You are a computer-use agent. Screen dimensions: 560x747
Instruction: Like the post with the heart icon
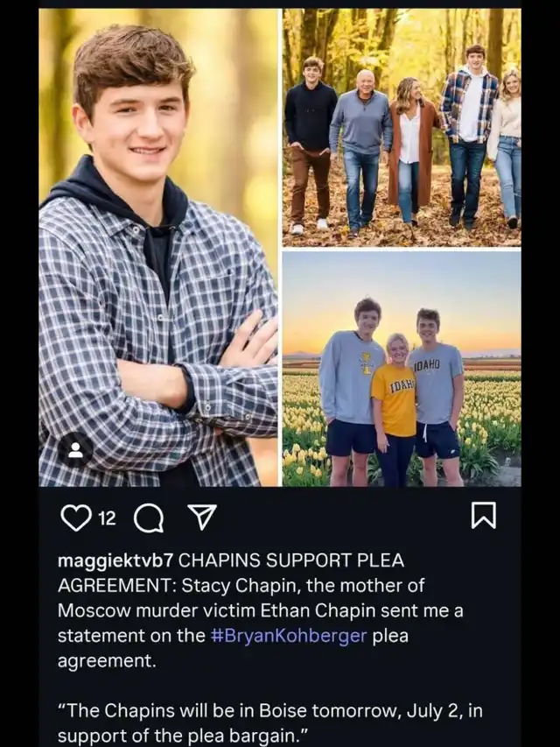76,518
